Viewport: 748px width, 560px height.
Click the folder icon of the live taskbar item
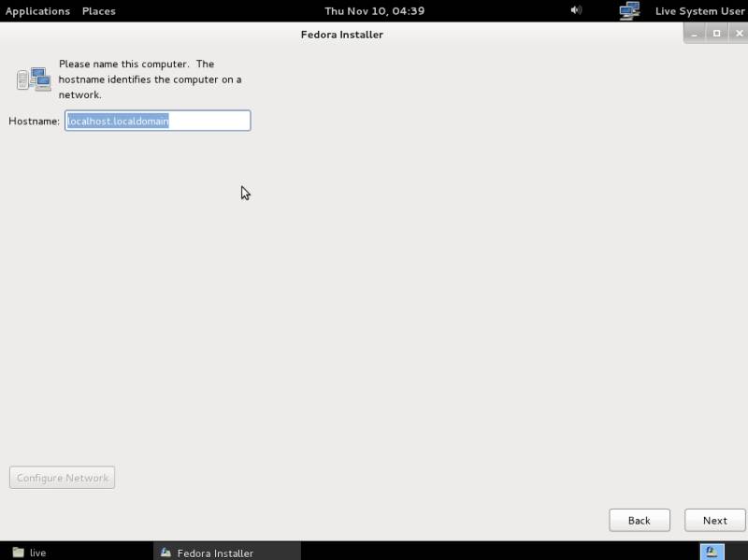pyautogui.click(x=18, y=553)
